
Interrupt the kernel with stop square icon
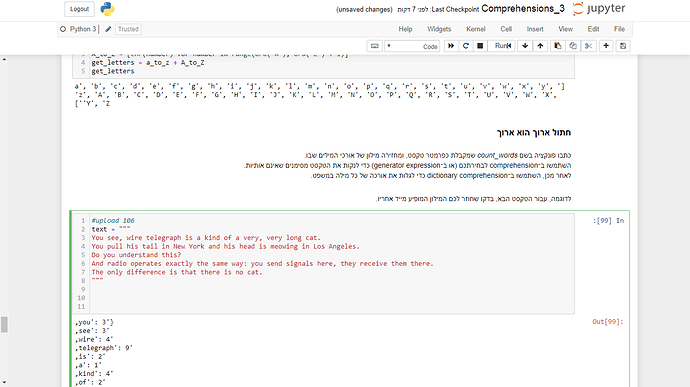pos(480,46)
